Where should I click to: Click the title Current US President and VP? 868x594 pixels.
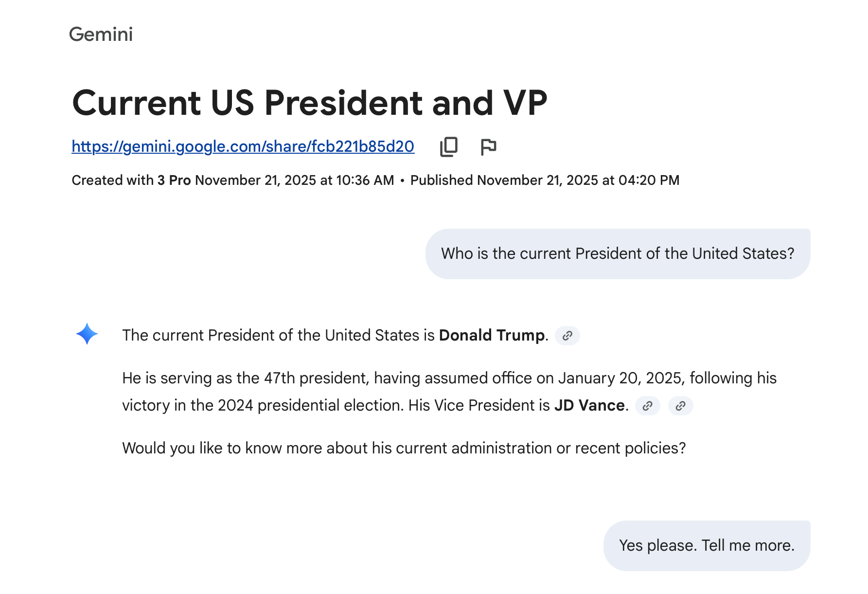(x=309, y=103)
